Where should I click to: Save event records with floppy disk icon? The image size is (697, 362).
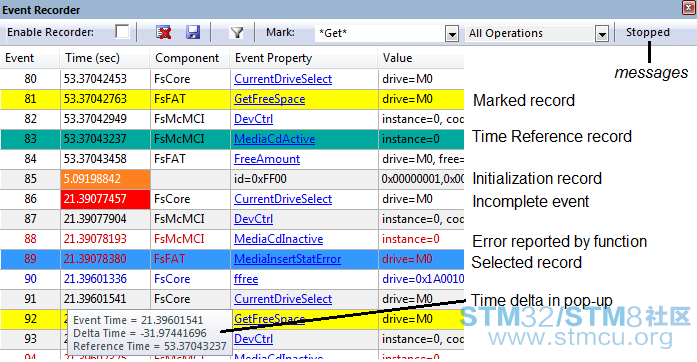(193, 32)
